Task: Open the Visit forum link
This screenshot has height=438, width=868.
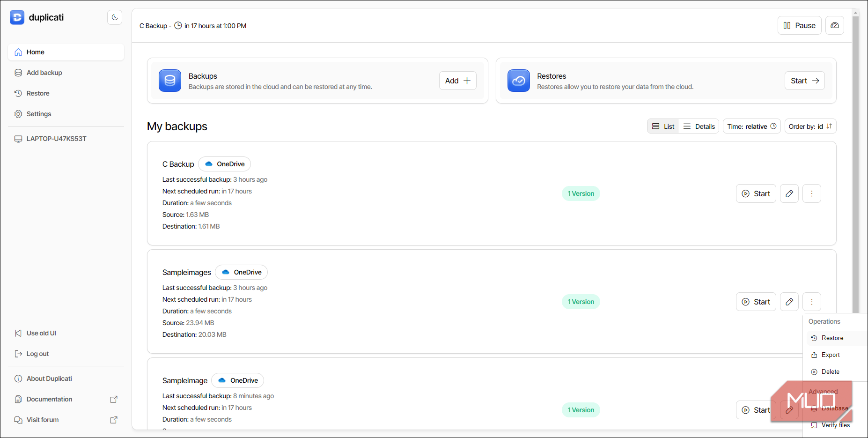Action: (66, 420)
